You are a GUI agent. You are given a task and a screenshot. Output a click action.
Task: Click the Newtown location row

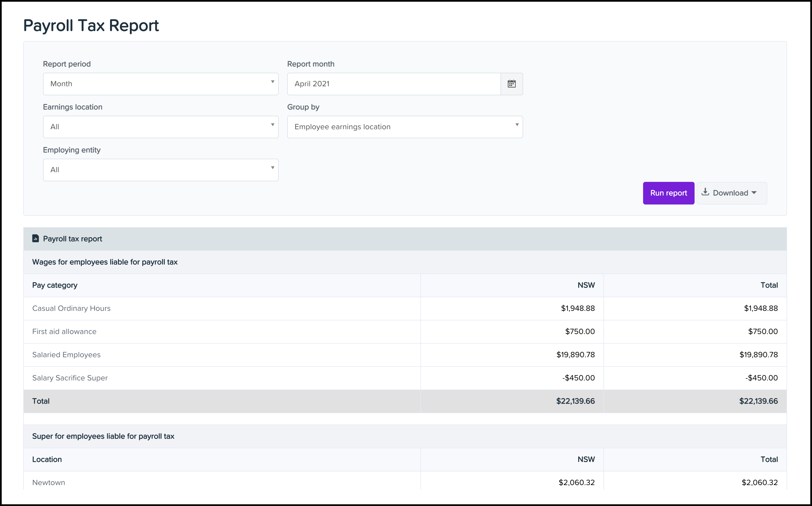(49, 482)
